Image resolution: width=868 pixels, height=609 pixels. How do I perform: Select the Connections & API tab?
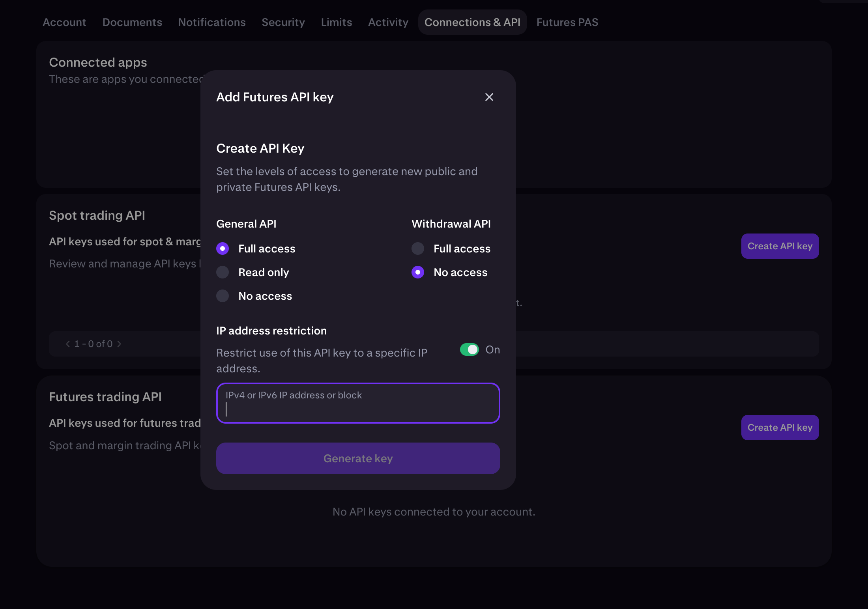[472, 22]
